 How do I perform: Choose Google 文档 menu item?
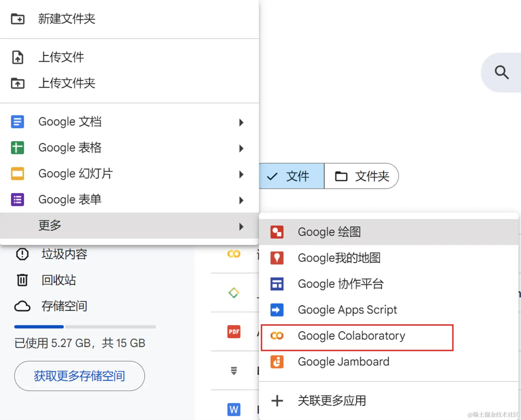[x=129, y=122]
